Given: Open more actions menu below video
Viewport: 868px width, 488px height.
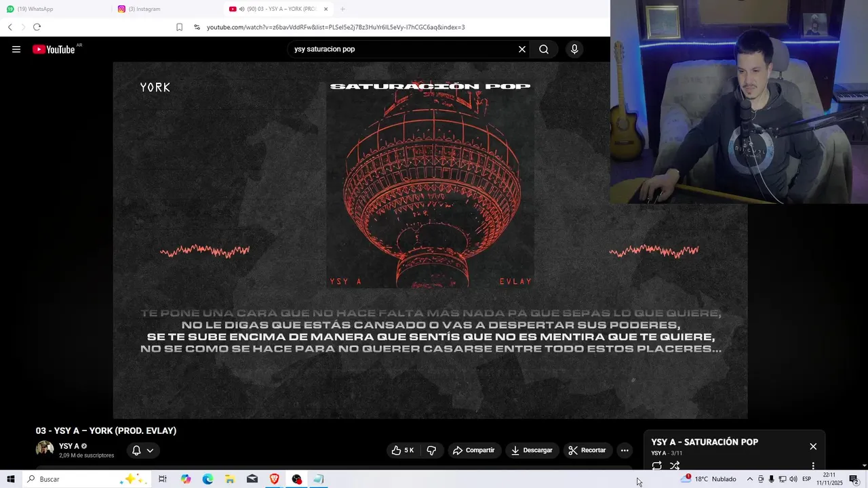Looking at the screenshot, I should pyautogui.click(x=625, y=450).
